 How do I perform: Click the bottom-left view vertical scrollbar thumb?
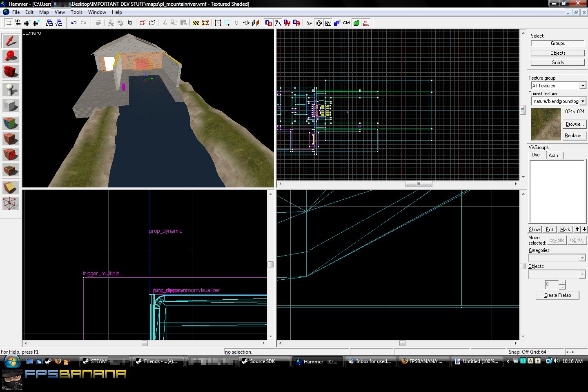tap(270, 264)
